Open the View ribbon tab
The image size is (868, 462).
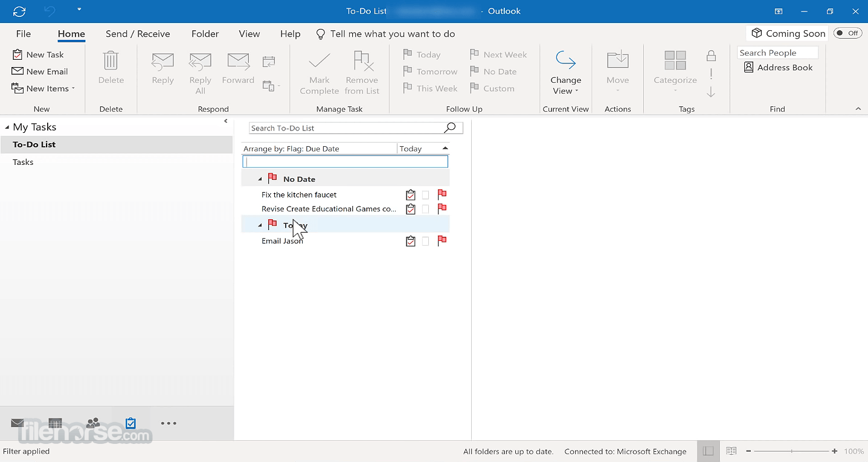(x=249, y=34)
